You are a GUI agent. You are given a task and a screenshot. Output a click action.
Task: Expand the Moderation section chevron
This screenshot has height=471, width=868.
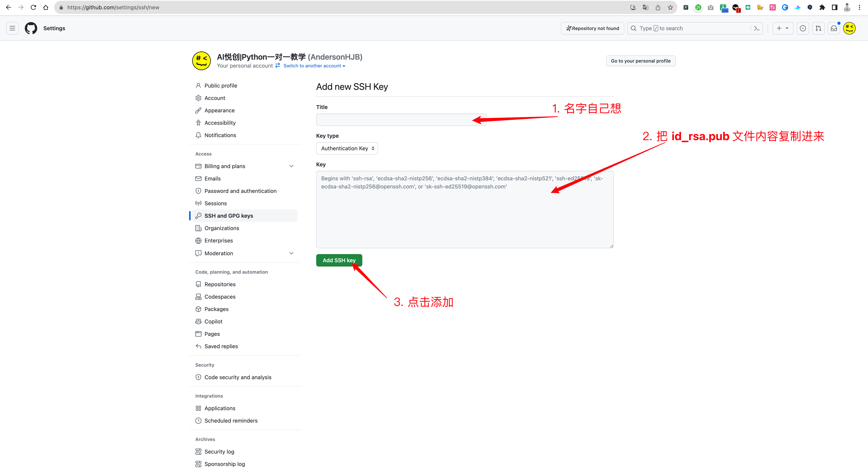[x=291, y=253]
